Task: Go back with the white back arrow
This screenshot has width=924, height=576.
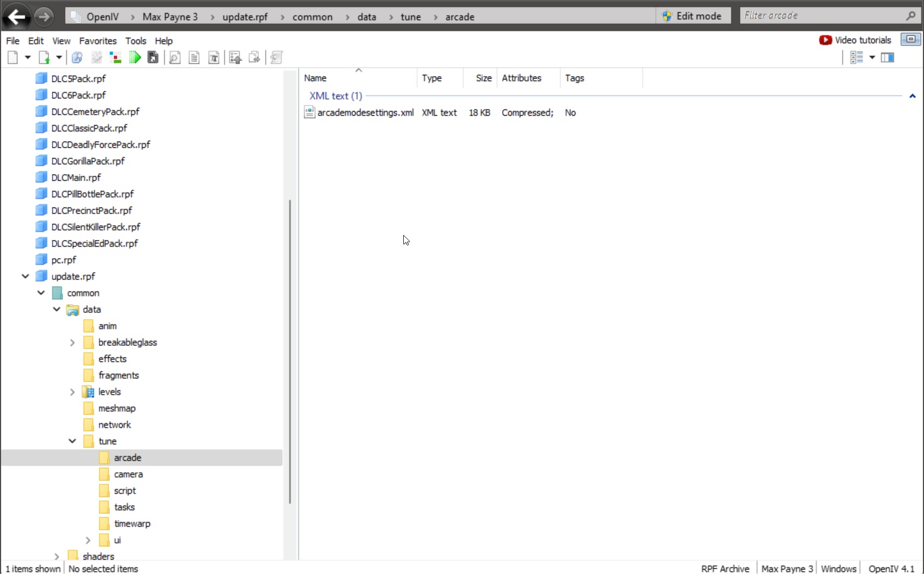Action: [16, 17]
